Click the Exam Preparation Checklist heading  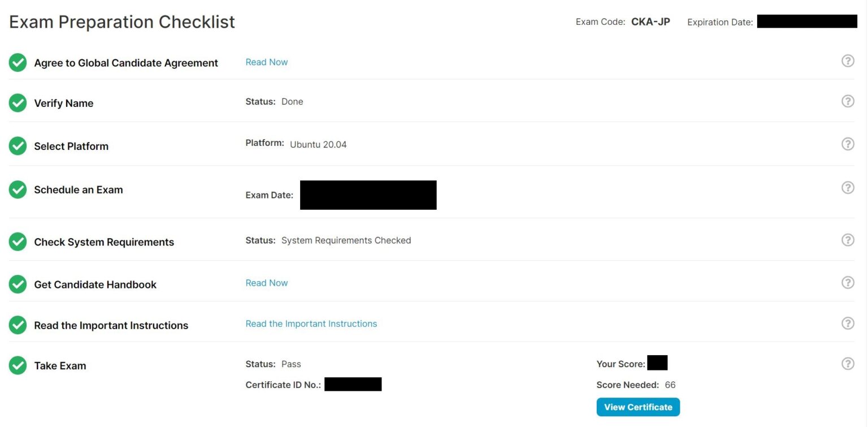122,22
